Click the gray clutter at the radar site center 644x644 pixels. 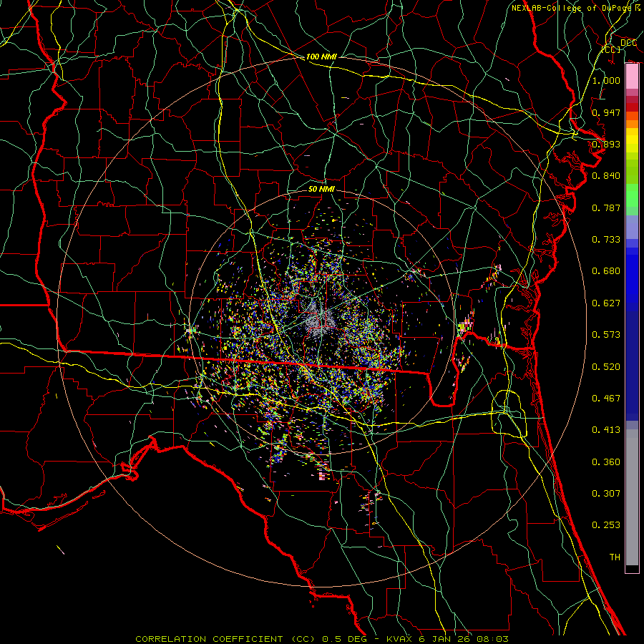pyautogui.click(x=321, y=321)
